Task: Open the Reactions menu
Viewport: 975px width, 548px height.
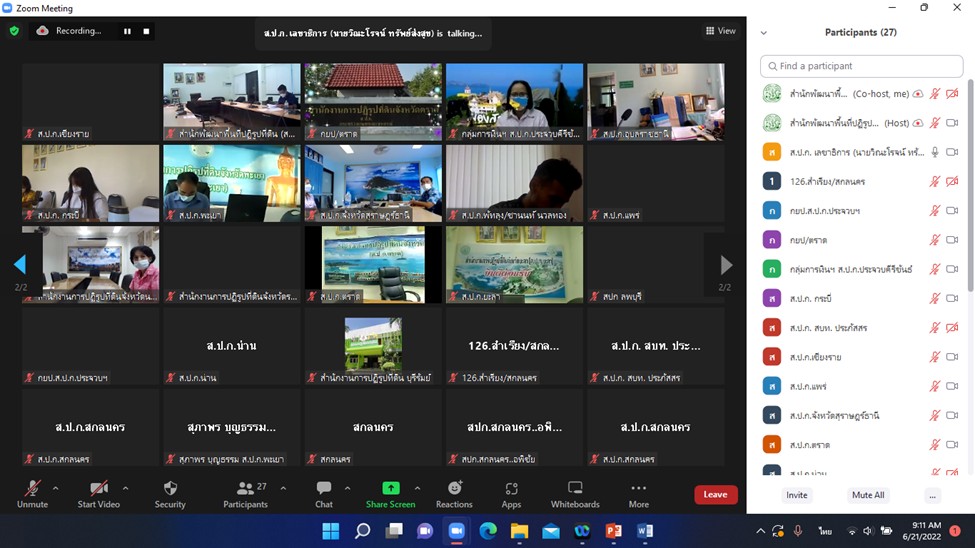Action: click(x=454, y=489)
